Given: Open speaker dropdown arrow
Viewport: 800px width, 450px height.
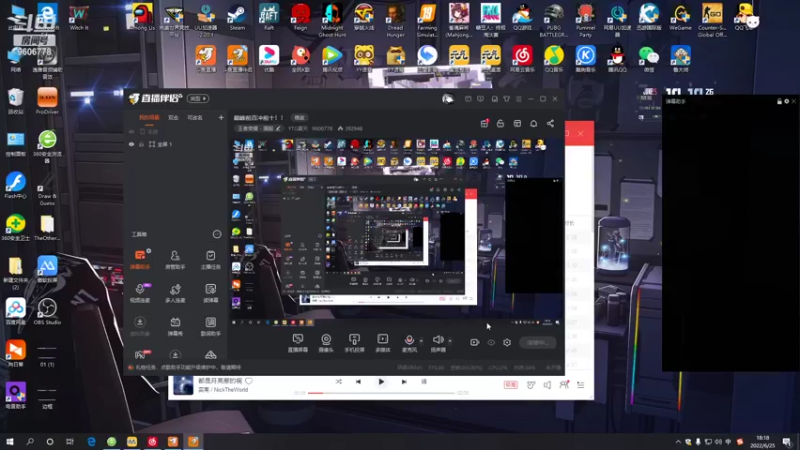Looking at the screenshot, I should tap(450, 340).
